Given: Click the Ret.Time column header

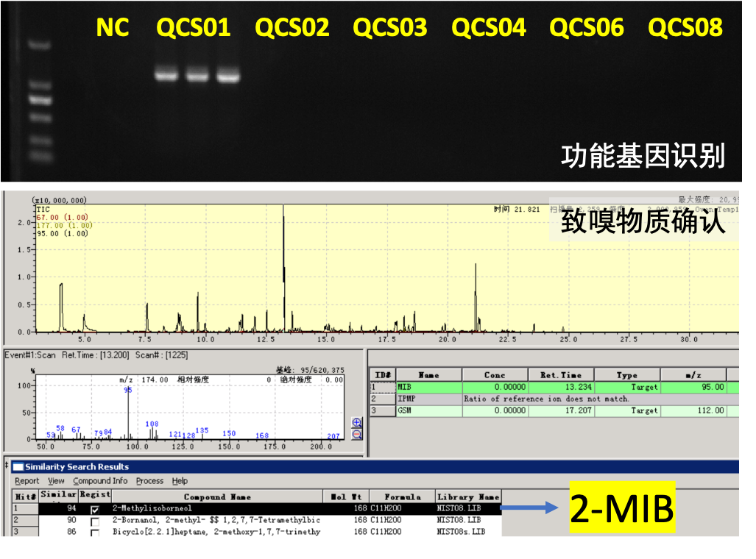Looking at the screenshot, I should 560,375.
